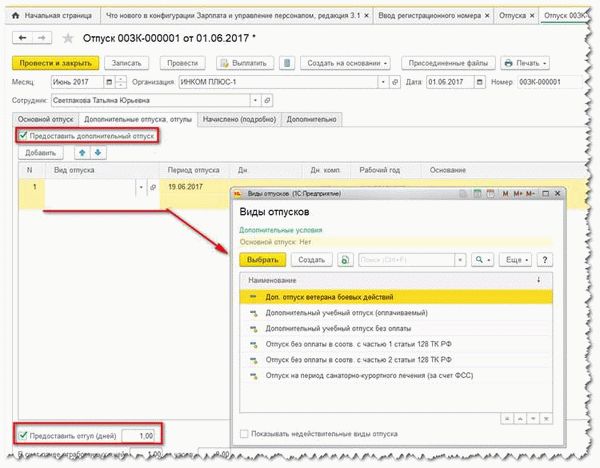Click Провести button
The height and width of the screenshot is (468, 600).
point(183,63)
